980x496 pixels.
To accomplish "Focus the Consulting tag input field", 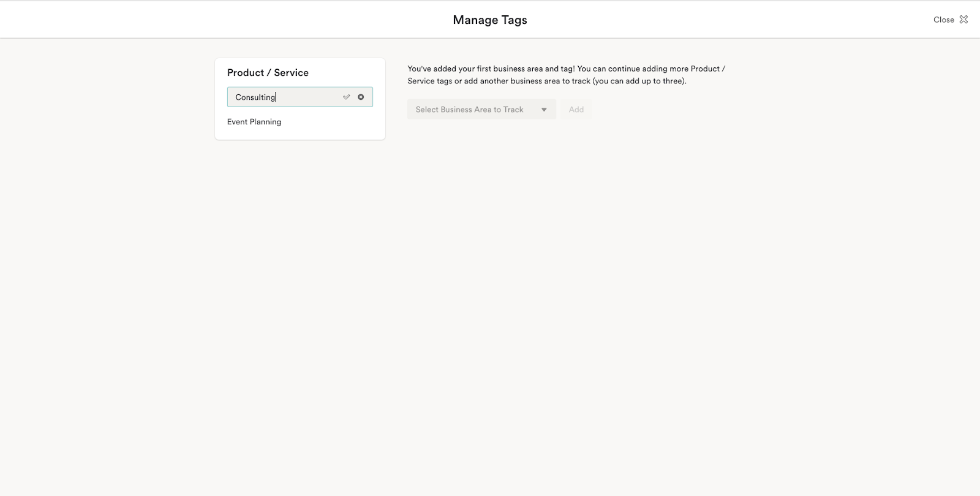I will (288, 97).
